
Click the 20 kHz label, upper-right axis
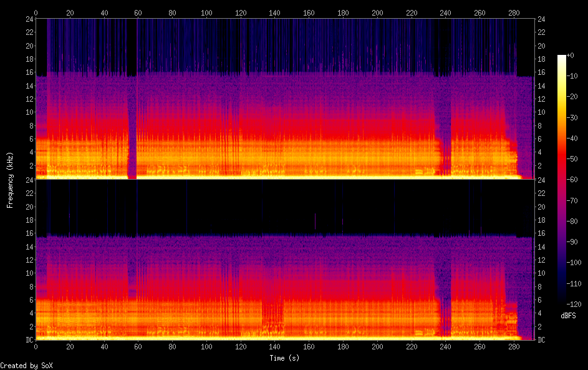click(542, 46)
